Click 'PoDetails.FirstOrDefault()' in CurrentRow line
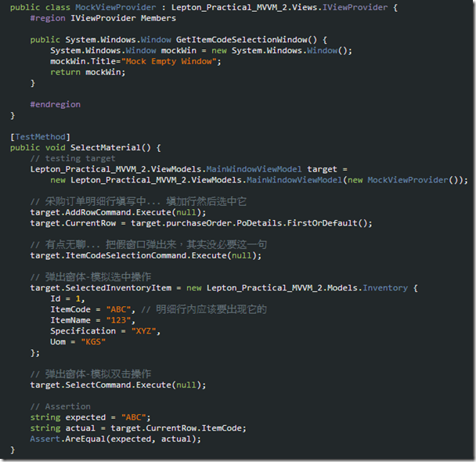 [301, 223]
